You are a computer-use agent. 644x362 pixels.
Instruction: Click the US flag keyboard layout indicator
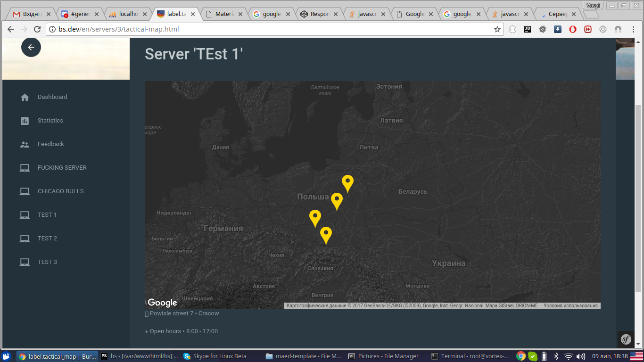636,356
